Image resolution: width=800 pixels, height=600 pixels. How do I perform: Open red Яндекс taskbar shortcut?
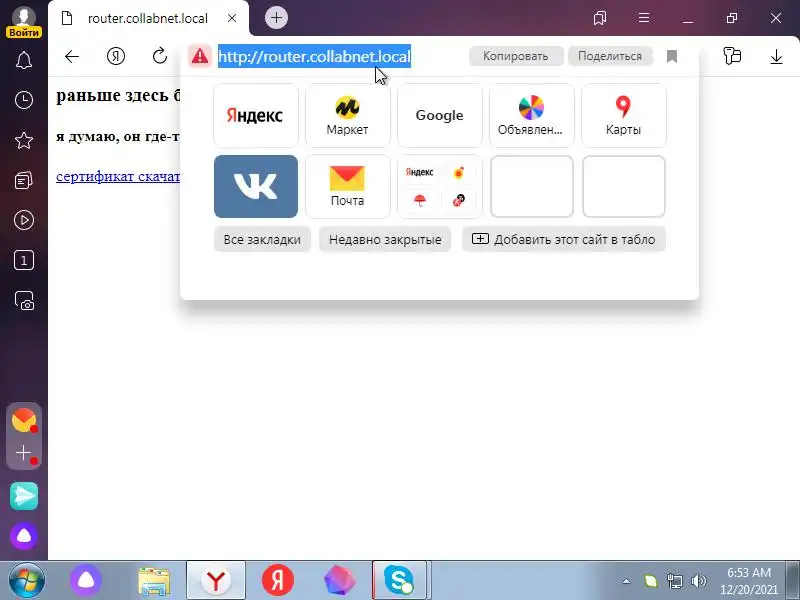tap(278, 581)
